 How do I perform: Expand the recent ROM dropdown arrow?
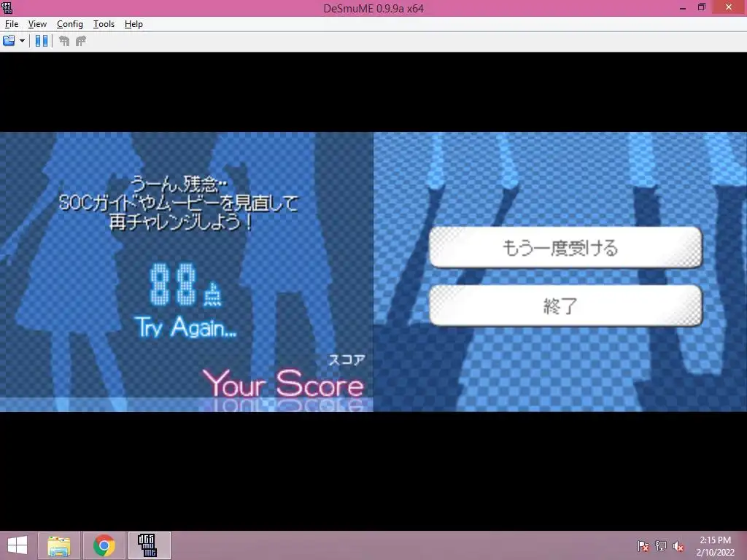[22, 41]
